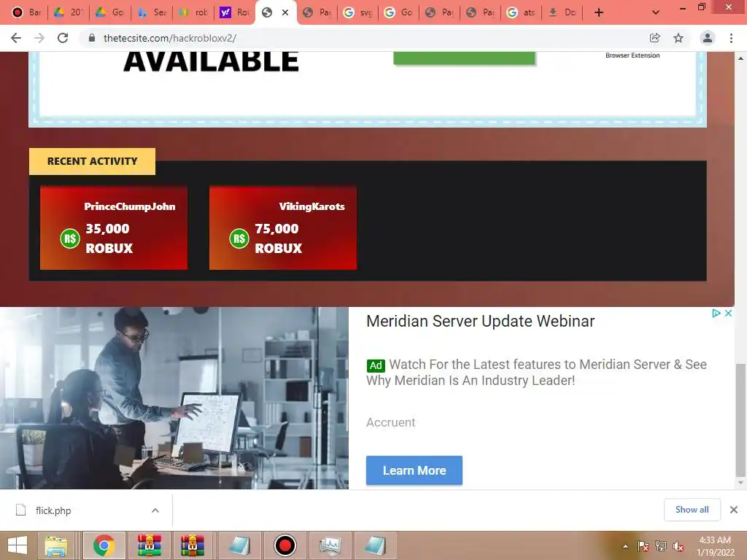Viewport: 747px width, 560px height.
Task: Open the flick.php downloaded file
Action: (53, 510)
